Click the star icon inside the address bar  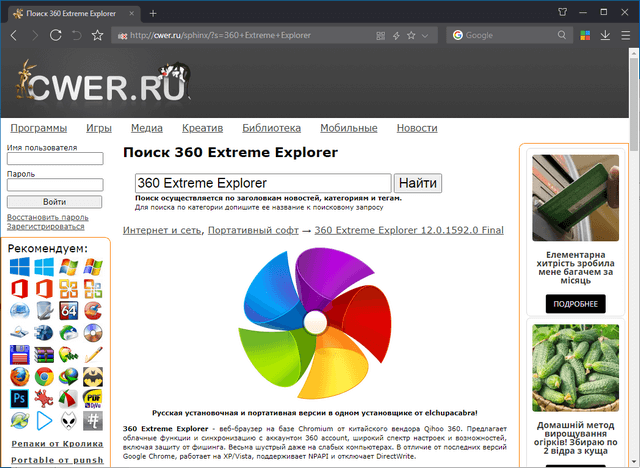[411, 35]
